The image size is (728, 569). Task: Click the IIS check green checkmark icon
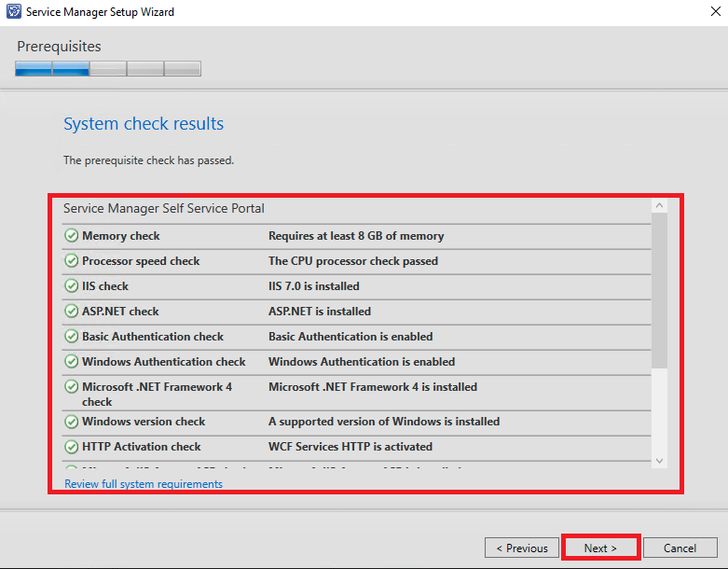pyautogui.click(x=71, y=285)
